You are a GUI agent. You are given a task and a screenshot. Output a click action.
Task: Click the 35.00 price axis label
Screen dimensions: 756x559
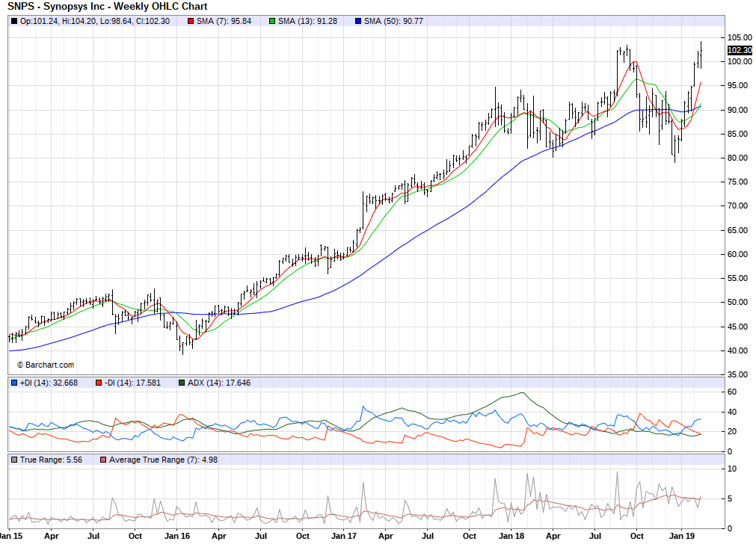point(737,374)
